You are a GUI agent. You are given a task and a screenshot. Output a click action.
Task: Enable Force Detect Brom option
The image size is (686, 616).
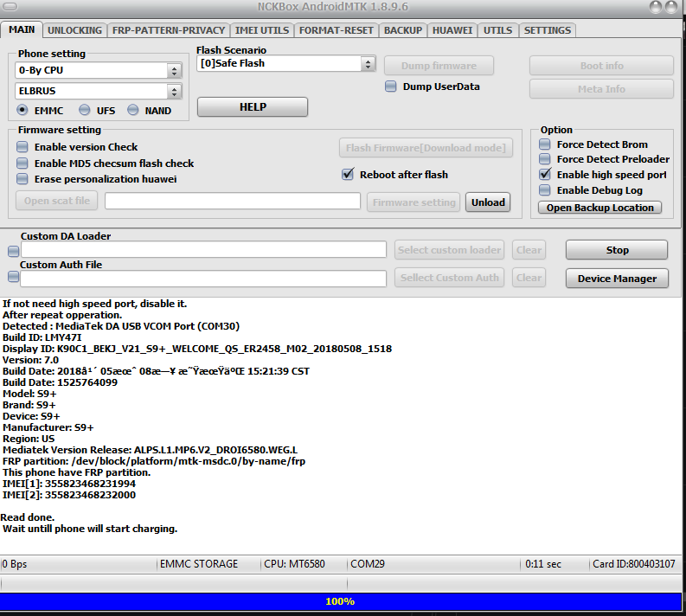coord(545,144)
